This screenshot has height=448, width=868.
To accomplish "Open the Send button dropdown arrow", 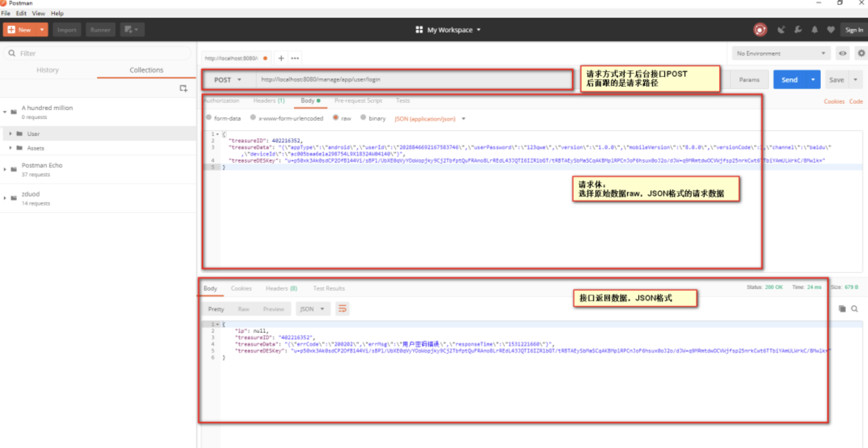I will coord(813,80).
